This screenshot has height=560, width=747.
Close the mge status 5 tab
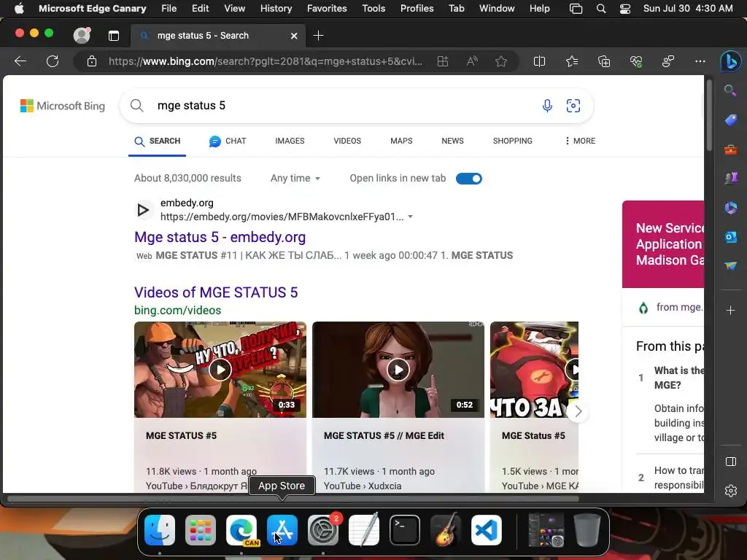294,36
